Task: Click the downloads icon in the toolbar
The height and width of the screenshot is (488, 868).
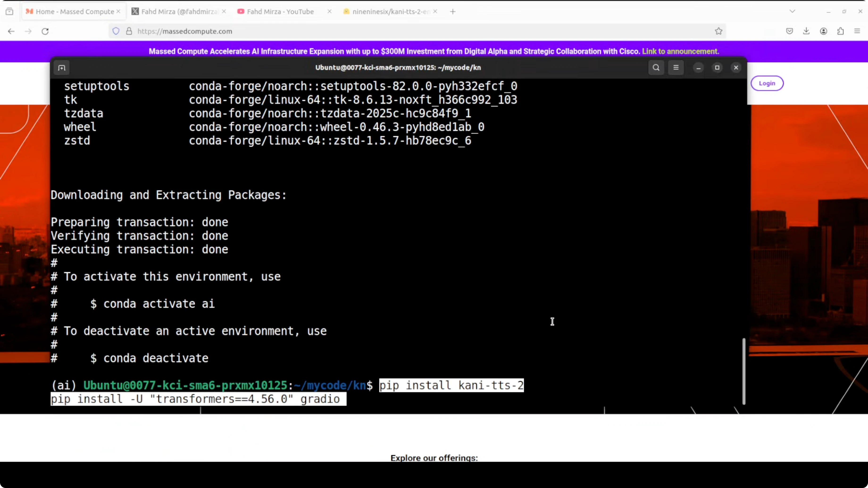Action: coord(806,31)
